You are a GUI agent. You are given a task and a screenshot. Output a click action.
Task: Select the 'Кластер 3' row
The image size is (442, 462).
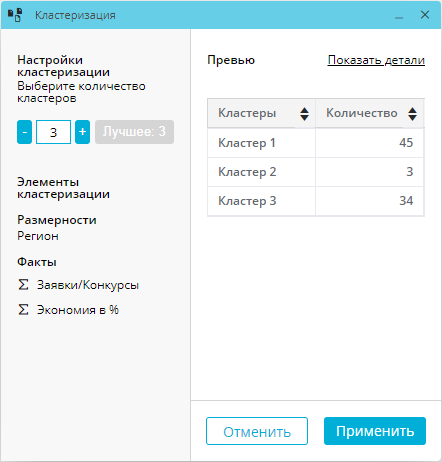[316, 201]
